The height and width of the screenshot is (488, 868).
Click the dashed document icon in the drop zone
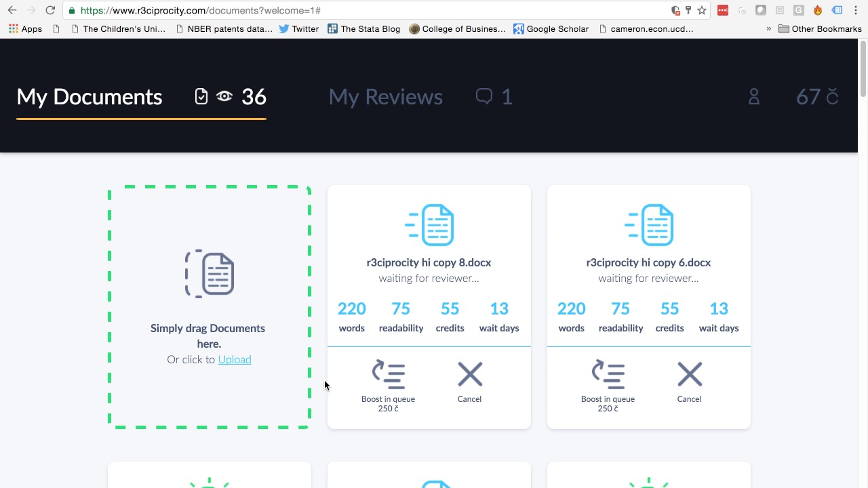[210, 274]
